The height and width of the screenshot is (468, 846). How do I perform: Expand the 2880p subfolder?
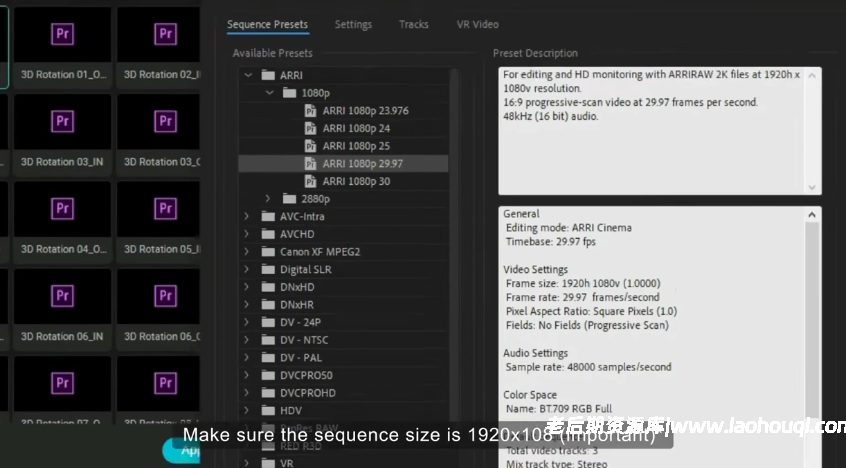point(268,199)
